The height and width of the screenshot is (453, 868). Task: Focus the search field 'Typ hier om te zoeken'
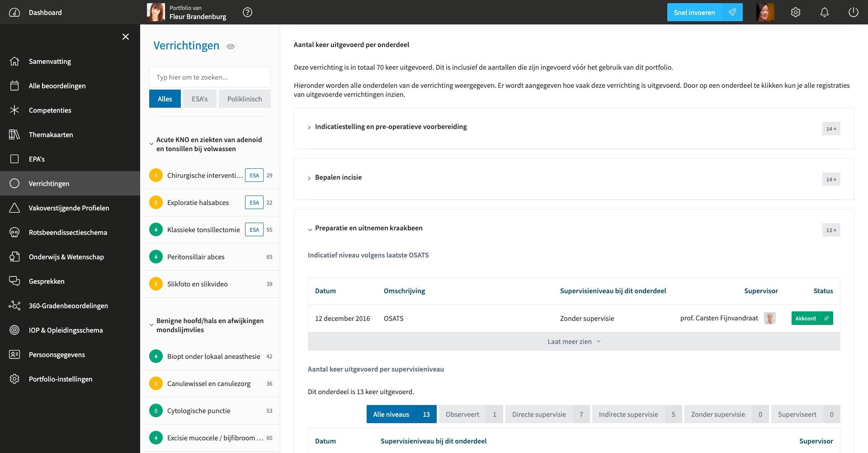210,77
